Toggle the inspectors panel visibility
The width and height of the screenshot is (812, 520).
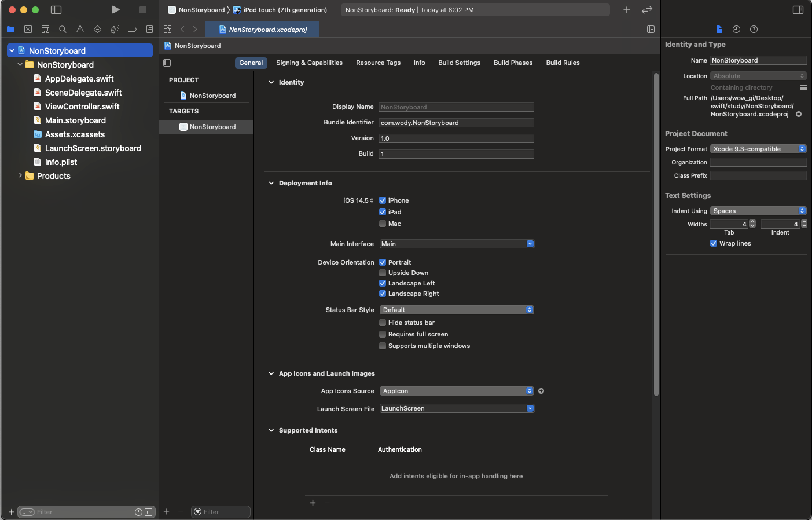tap(798, 10)
